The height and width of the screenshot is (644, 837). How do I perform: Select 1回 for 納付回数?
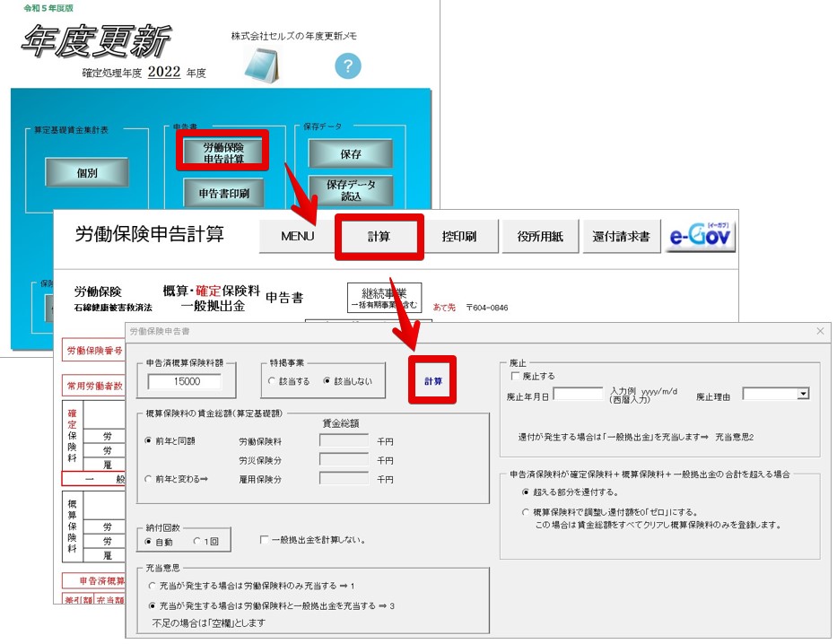pos(206,542)
